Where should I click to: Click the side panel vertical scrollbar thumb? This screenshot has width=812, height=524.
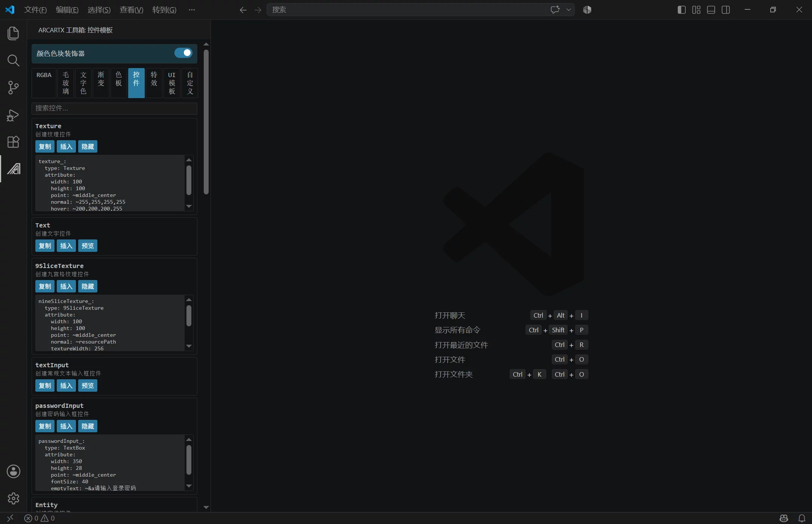tap(206, 122)
